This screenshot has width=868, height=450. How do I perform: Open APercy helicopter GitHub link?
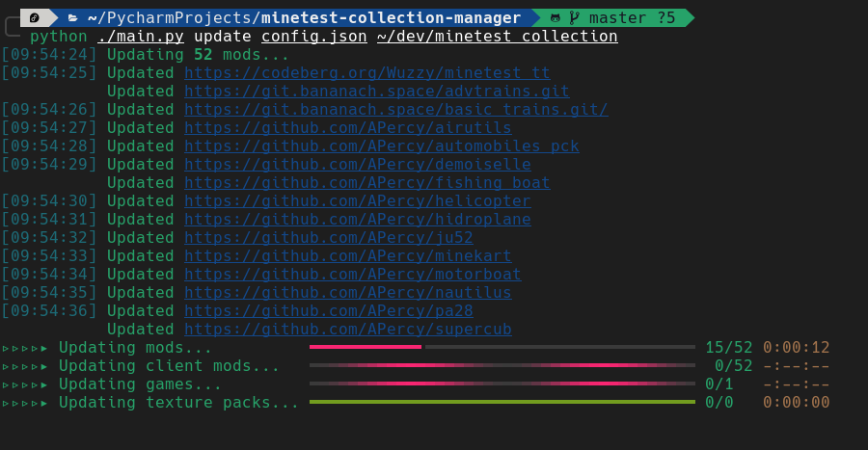click(358, 200)
